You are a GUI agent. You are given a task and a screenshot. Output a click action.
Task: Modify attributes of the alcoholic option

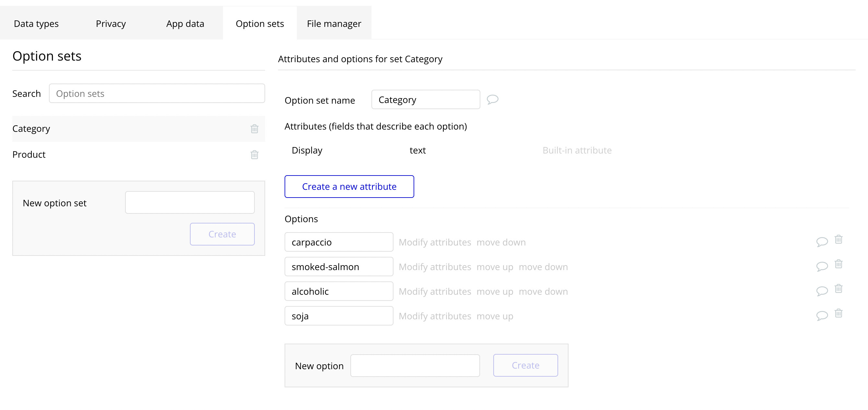tap(435, 291)
